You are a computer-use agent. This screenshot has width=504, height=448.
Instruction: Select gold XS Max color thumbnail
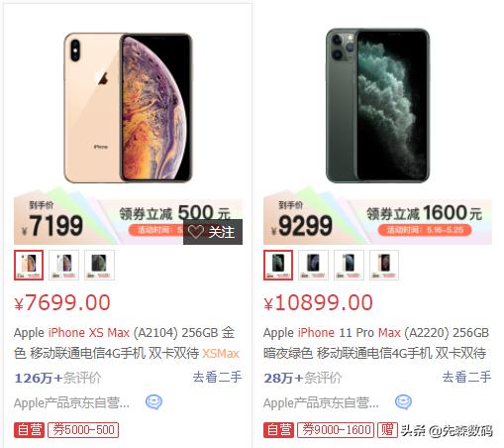tap(29, 265)
